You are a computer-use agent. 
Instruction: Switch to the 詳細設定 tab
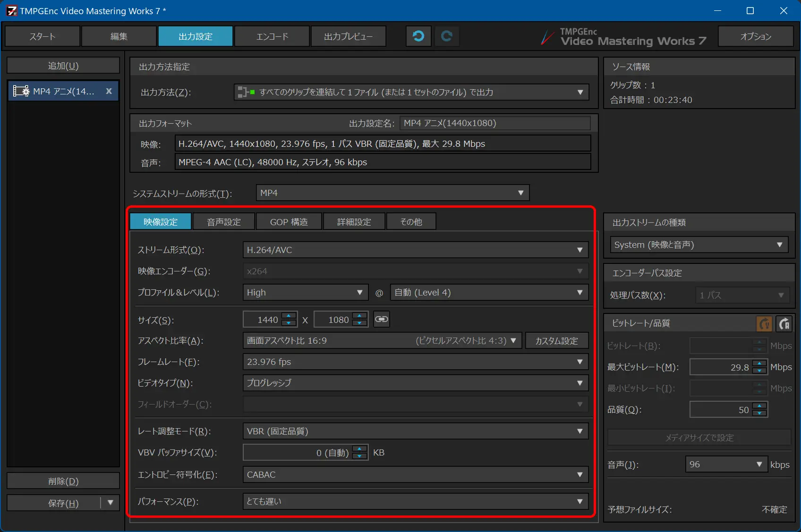coord(354,222)
